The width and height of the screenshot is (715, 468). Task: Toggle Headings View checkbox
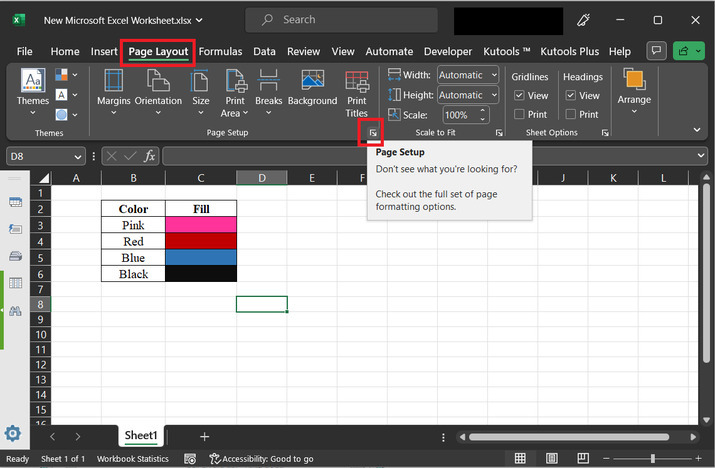pos(570,95)
